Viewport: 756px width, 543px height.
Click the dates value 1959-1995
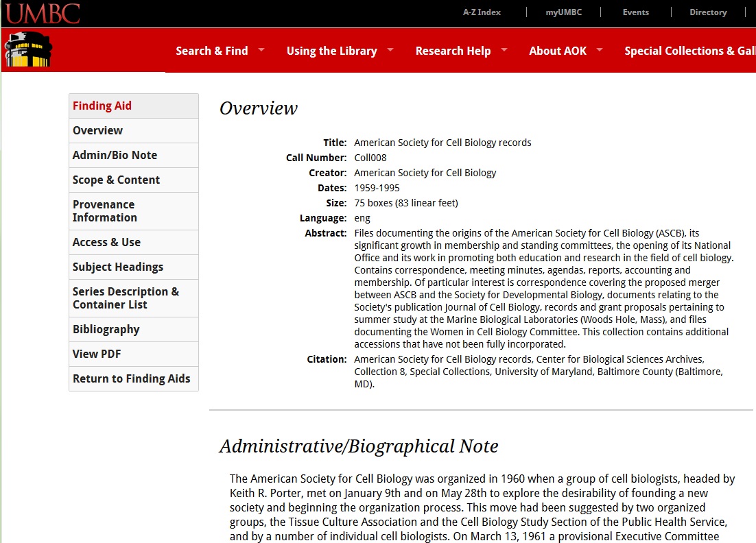377,188
